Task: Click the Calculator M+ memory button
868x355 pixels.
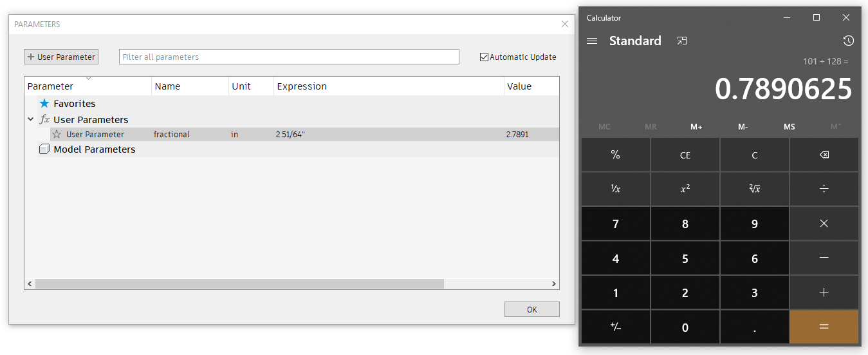Action: coord(696,127)
